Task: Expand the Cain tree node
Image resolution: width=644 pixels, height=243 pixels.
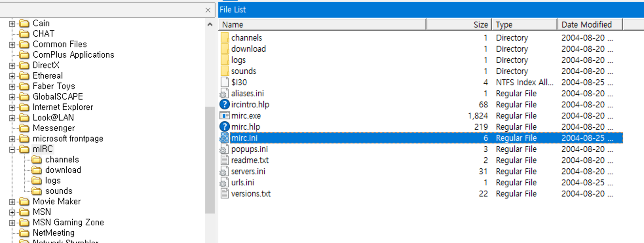Action: tap(12, 24)
